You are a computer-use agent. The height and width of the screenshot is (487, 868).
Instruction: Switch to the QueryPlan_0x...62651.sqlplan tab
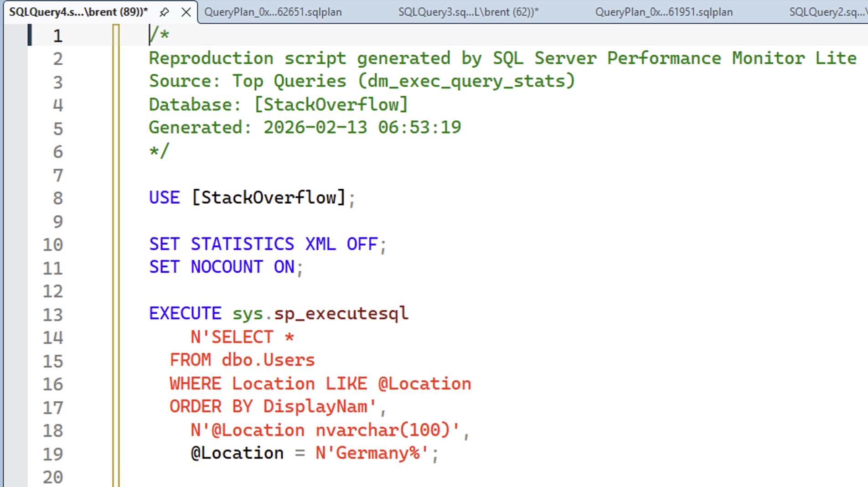point(273,12)
